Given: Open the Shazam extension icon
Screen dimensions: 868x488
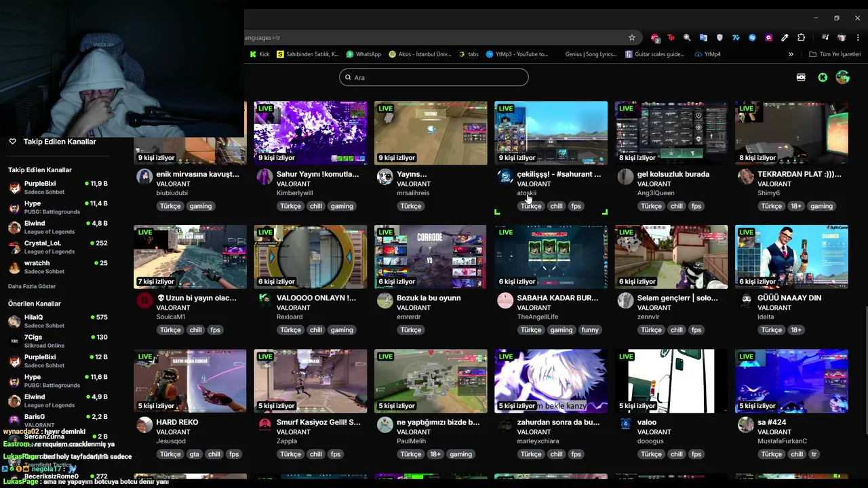Looking at the screenshot, I should [x=752, y=38].
